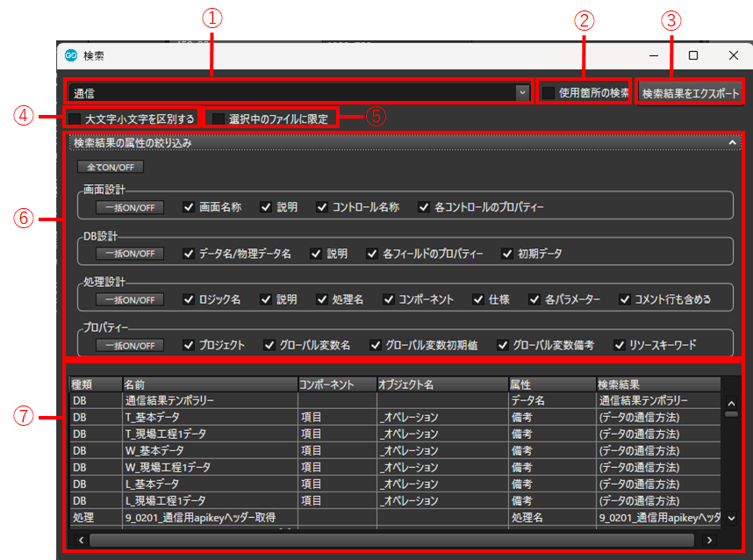Viewport: 753px width, 560px height.
Task: Uncheck コメント行も含める checkbox
Action: tap(624, 299)
